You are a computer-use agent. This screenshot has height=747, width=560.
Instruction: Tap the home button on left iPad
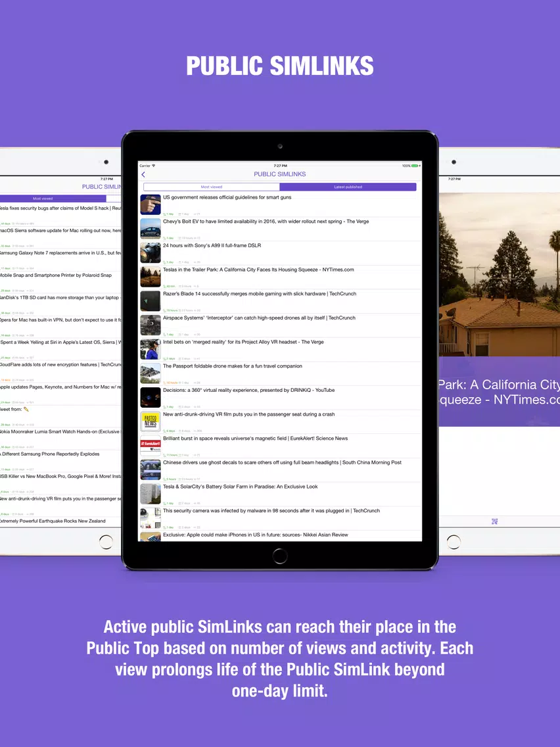(x=106, y=542)
